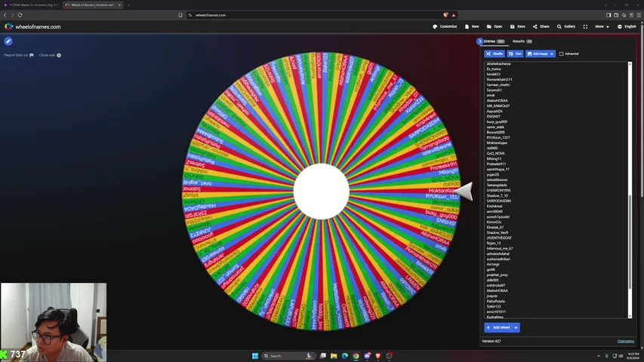The width and height of the screenshot is (644, 362).
Task: Click the taskbar clock and date
Action: 633,355
